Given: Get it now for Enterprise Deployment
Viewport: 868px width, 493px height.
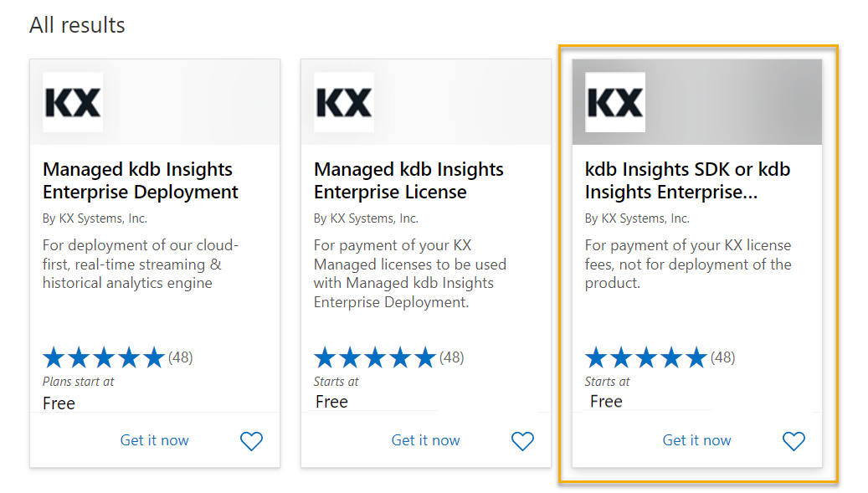Looking at the screenshot, I should [x=155, y=440].
